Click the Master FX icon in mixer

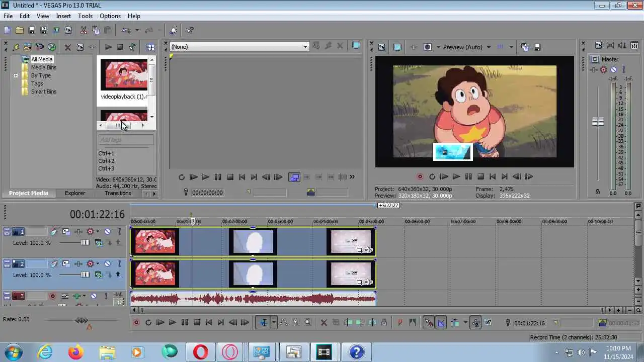[603, 70]
